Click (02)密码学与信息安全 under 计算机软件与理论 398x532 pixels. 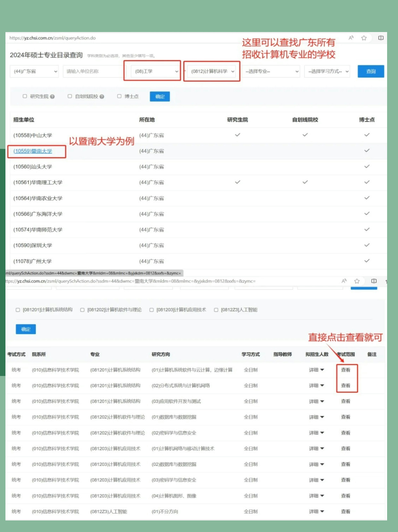tap(174, 433)
